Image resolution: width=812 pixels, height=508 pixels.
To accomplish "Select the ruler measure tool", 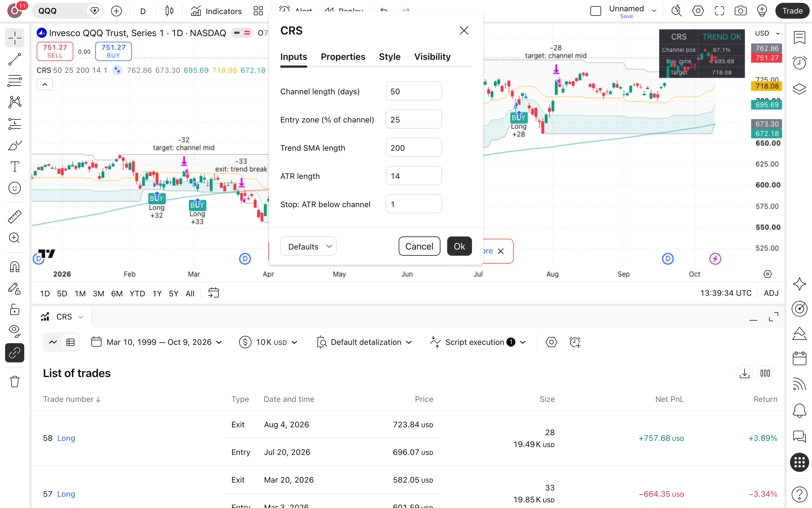I will pos(14,217).
